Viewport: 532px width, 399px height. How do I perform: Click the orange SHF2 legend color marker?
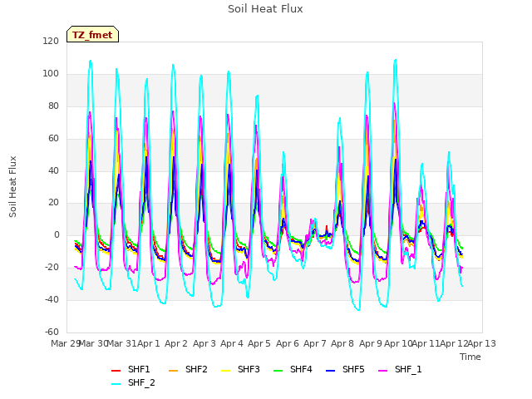[x=173, y=371]
